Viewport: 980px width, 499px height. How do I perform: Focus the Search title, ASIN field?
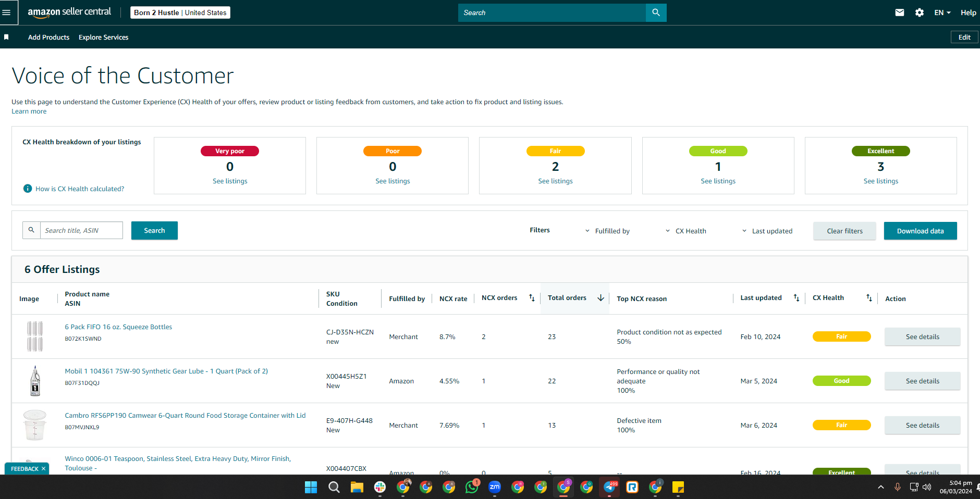tap(81, 230)
